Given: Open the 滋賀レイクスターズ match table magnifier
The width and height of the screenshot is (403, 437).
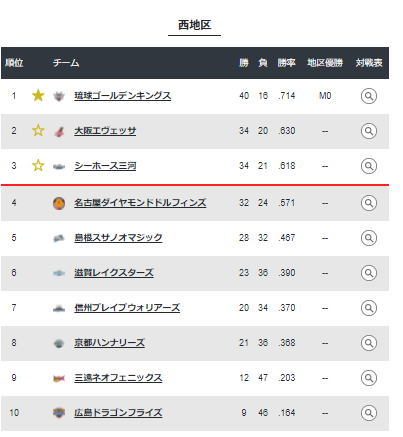Looking at the screenshot, I should coord(369,273).
